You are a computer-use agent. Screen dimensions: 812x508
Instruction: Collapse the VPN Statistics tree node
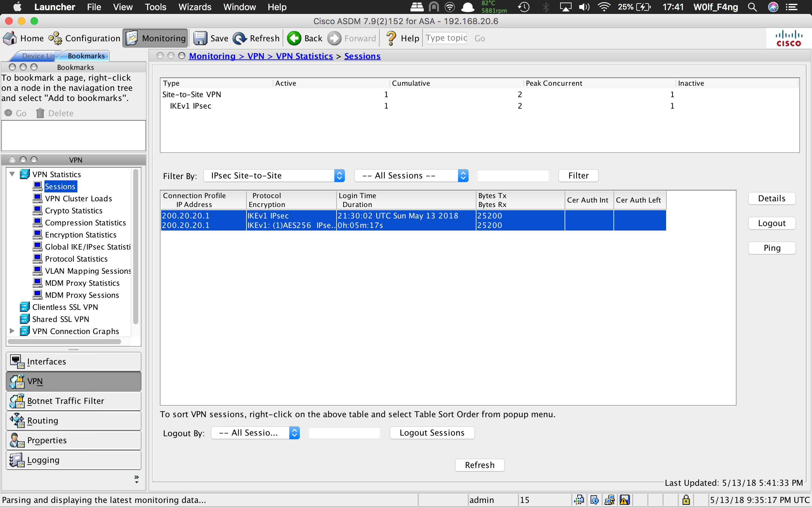coord(12,174)
